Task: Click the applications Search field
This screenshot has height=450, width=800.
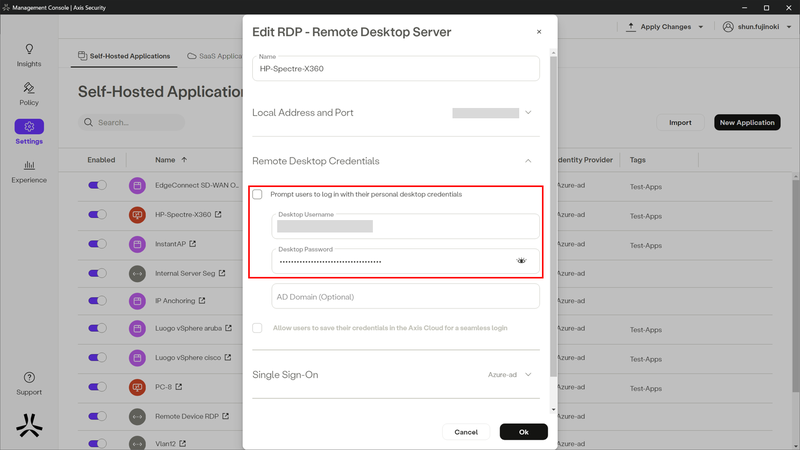Action: (x=131, y=122)
